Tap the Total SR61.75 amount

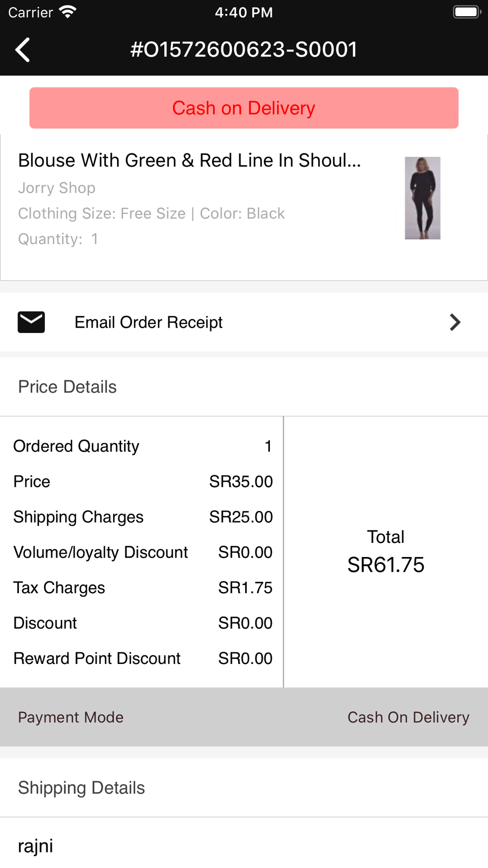386,565
